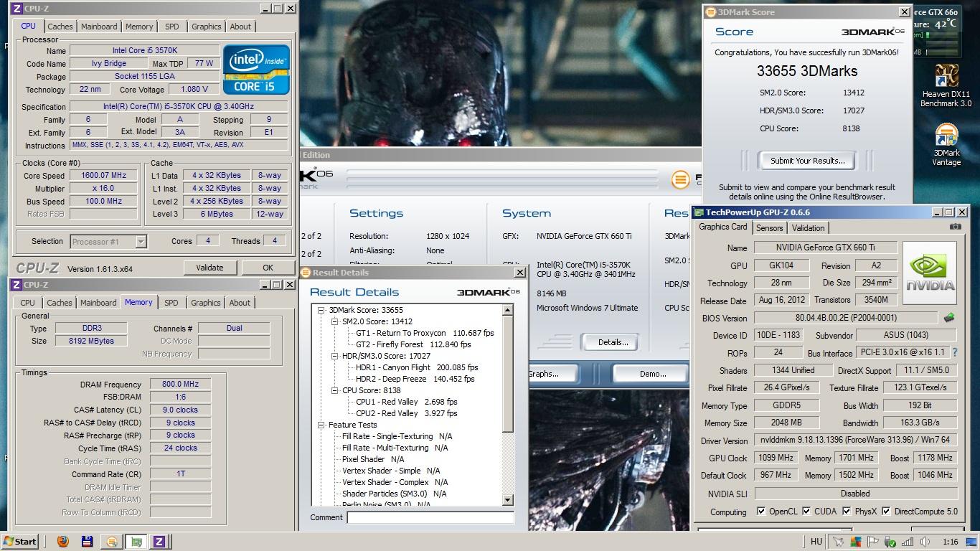Collapse the CPU Score tree node
This screenshot has height=551, width=980.
[x=335, y=390]
